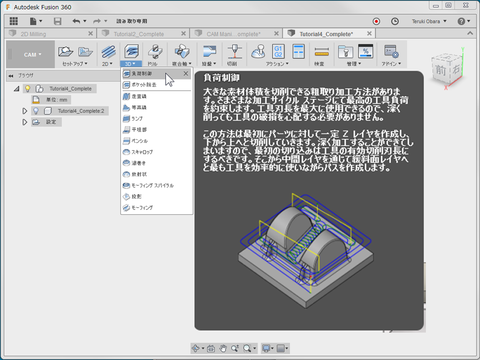
Task: Switch to the CAM Mani...omplete tab
Action: coord(233,34)
